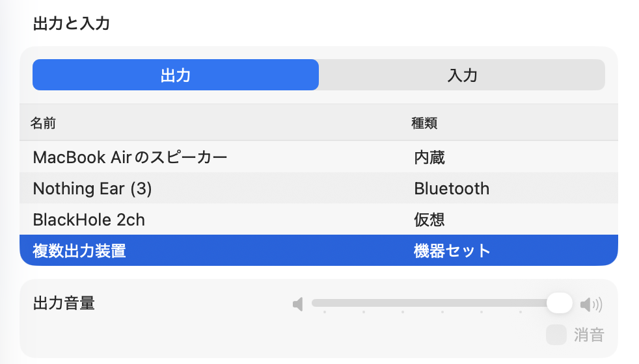The width and height of the screenshot is (639, 364).
Task: Click the low-volume speaker icon
Action: [298, 304]
